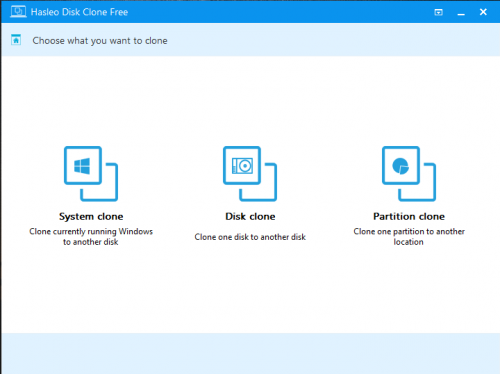This screenshot has width=500, height=374.
Task: Click the "Partition clone" label
Action: click(409, 217)
